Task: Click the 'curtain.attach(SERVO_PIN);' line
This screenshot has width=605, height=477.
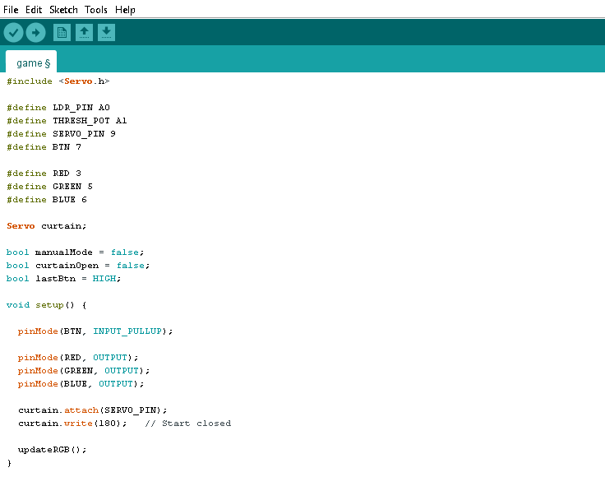Action: pyautogui.click(x=93, y=410)
